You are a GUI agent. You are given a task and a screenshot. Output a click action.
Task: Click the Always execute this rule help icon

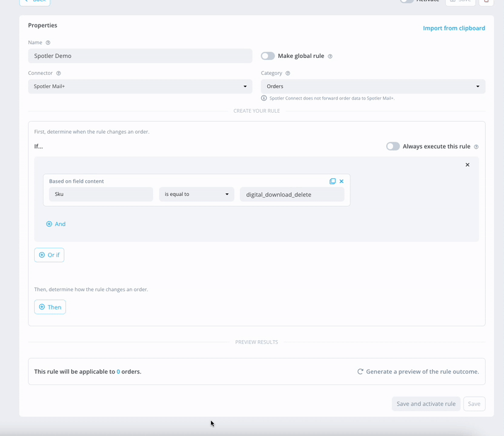476,147
